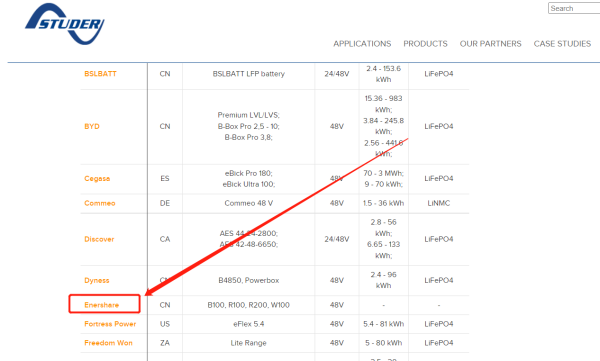This screenshot has height=361, width=600.
Task: Select the B100, R100, R200, W100 cell
Action: (248, 305)
